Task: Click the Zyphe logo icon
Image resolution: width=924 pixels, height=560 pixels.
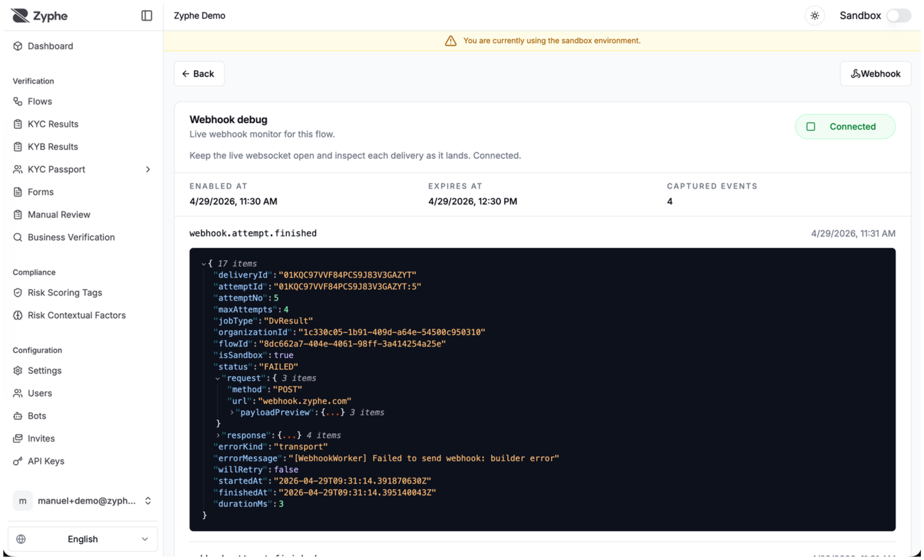Action: point(20,16)
